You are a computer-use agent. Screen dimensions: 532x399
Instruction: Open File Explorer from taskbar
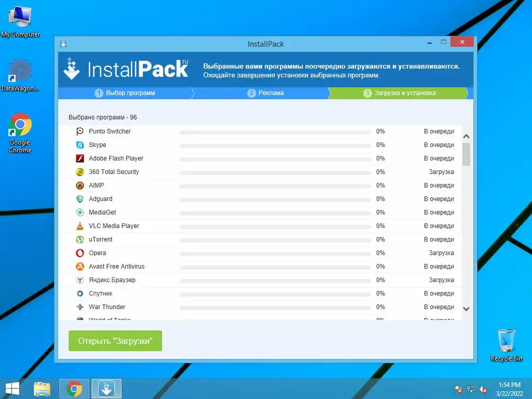coord(42,389)
